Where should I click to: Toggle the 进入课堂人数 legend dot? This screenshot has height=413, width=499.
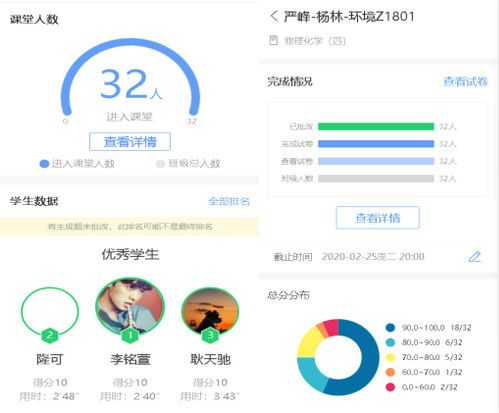click(44, 164)
